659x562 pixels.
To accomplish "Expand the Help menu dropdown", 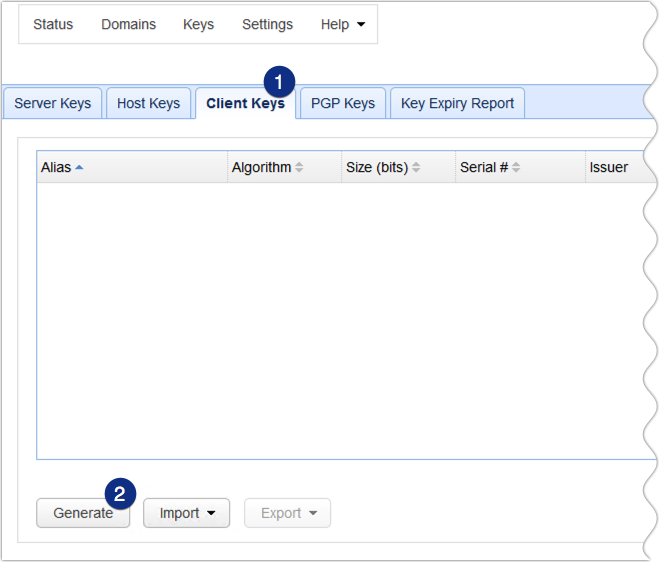I will (342, 25).
